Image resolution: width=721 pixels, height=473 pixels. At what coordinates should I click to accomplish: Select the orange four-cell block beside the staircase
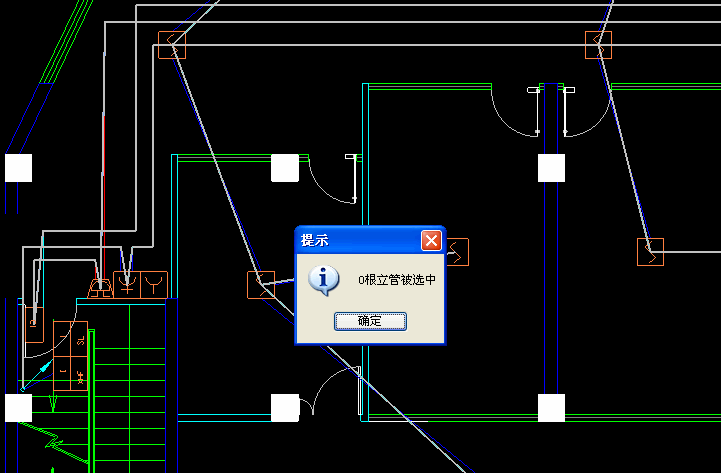[70, 356]
